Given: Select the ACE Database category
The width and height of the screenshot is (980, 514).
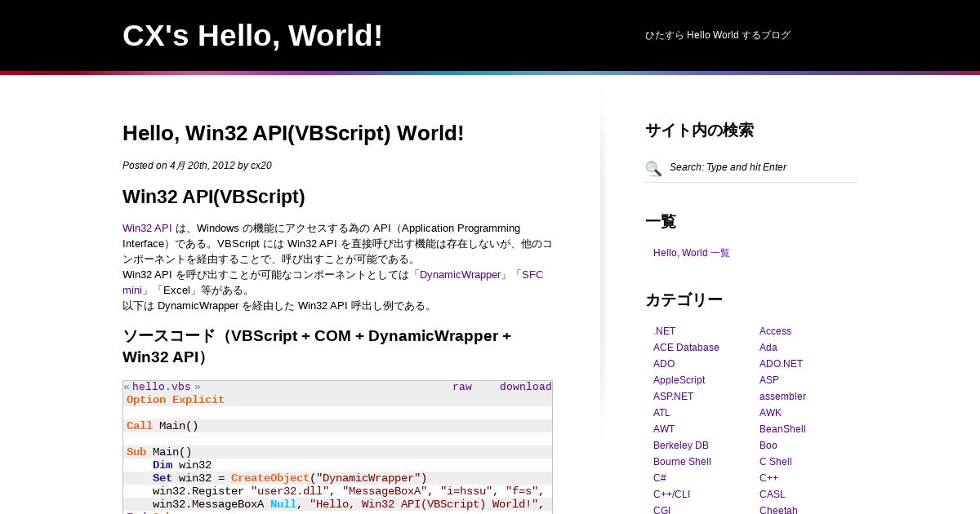Looking at the screenshot, I should [686, 348].
